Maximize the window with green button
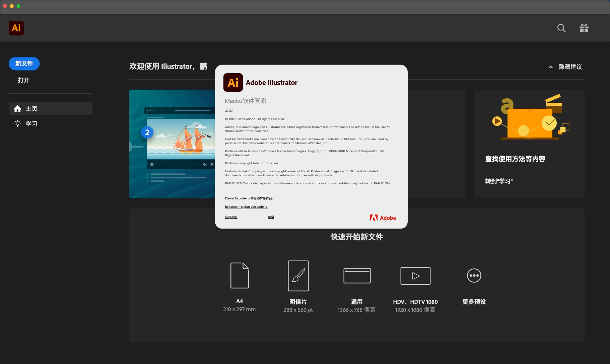 click(x=18, y=6)
